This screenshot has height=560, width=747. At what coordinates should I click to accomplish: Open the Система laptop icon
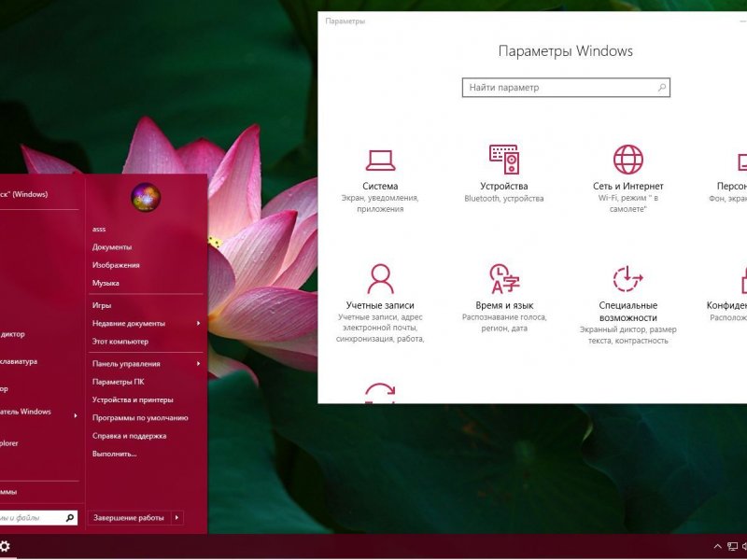(380, 161)
